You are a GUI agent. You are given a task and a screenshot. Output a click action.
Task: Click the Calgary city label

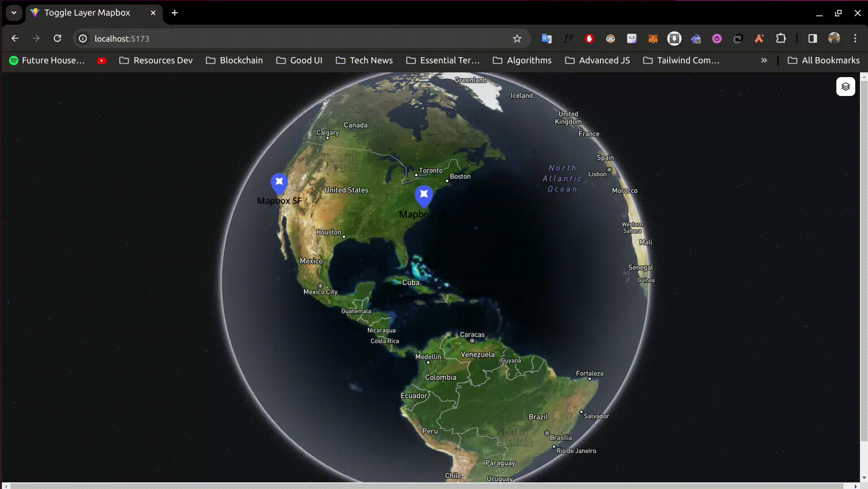(x=328, y=133)
